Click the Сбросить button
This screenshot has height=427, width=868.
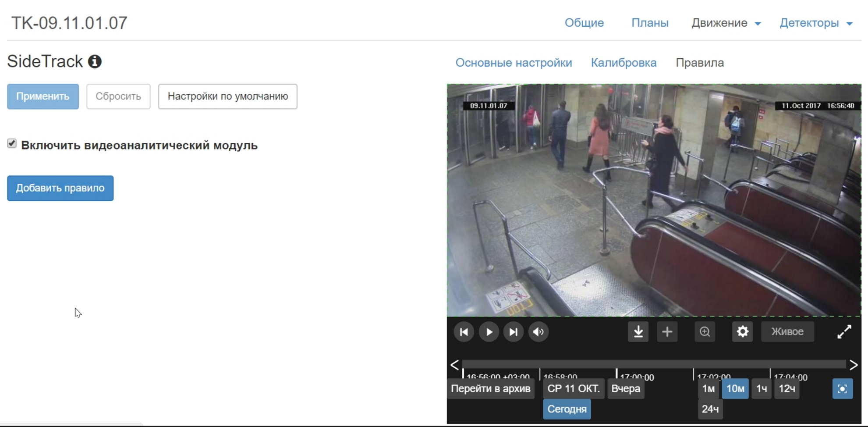coord(118,96)
